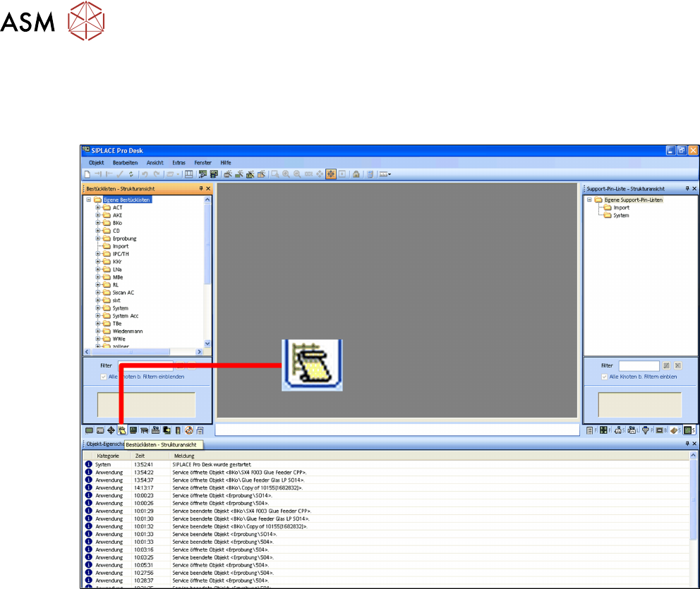
Task: Click the brown board icon in right strip
Action: click(674, 430)
